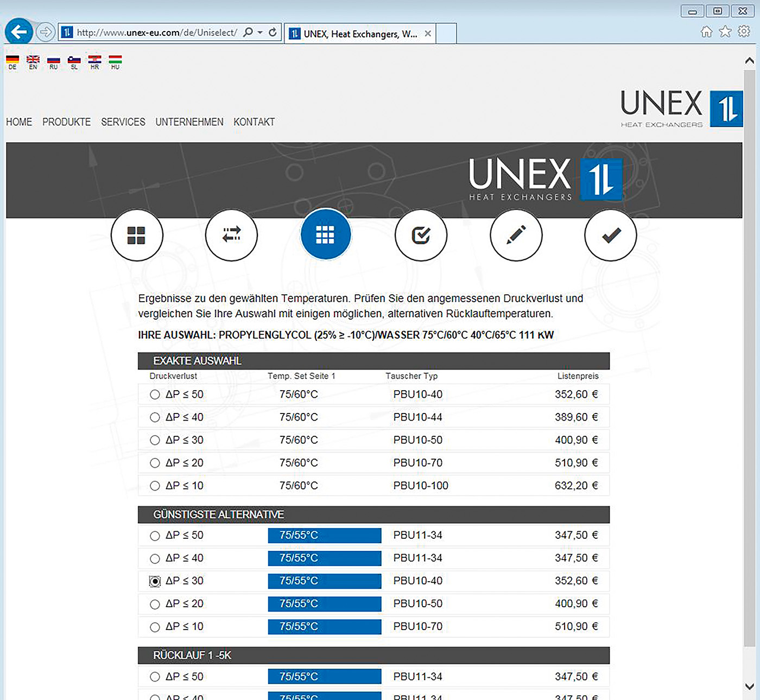Click the 389,60 € price cell

576,417
